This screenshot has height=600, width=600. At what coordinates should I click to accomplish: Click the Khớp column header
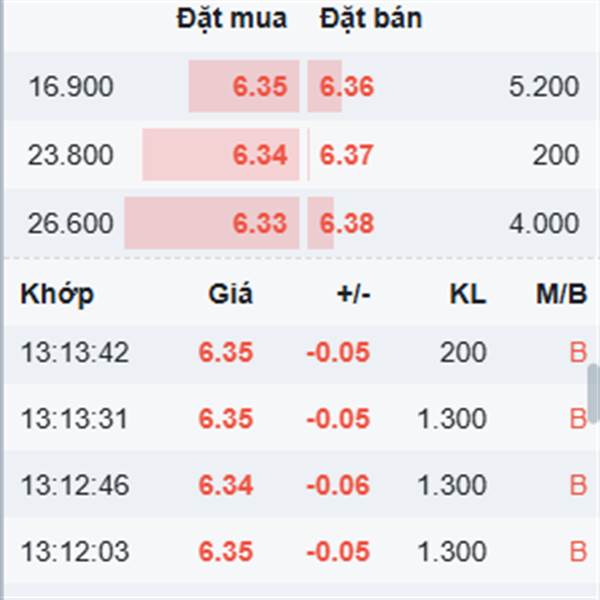(x=57, y=294)
